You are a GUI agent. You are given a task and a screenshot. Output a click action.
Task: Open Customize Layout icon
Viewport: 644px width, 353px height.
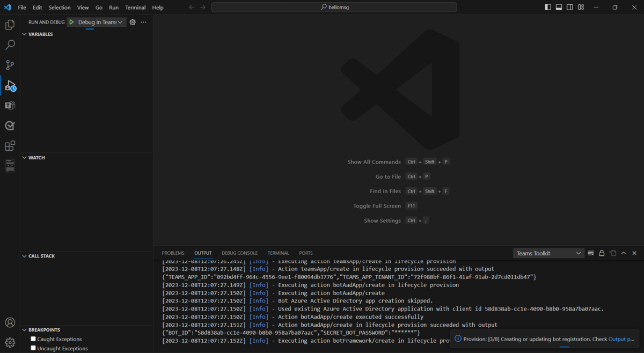tap(581, 8)
